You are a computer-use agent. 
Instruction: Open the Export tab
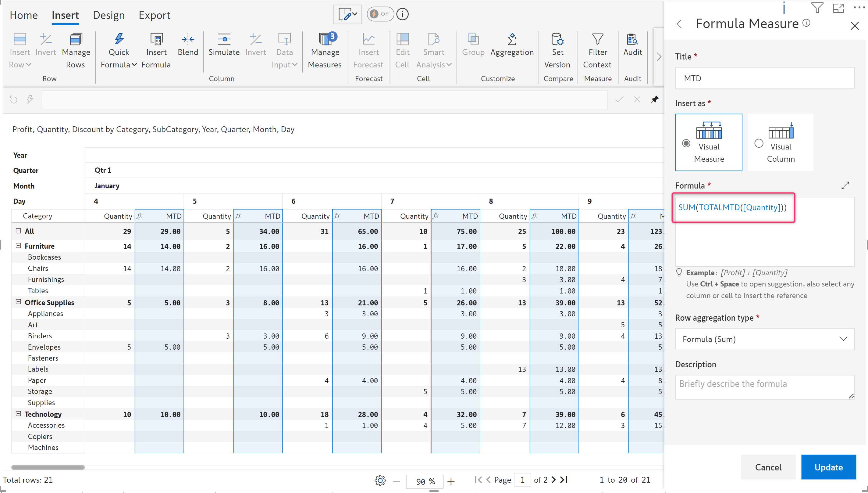point(154,15)
